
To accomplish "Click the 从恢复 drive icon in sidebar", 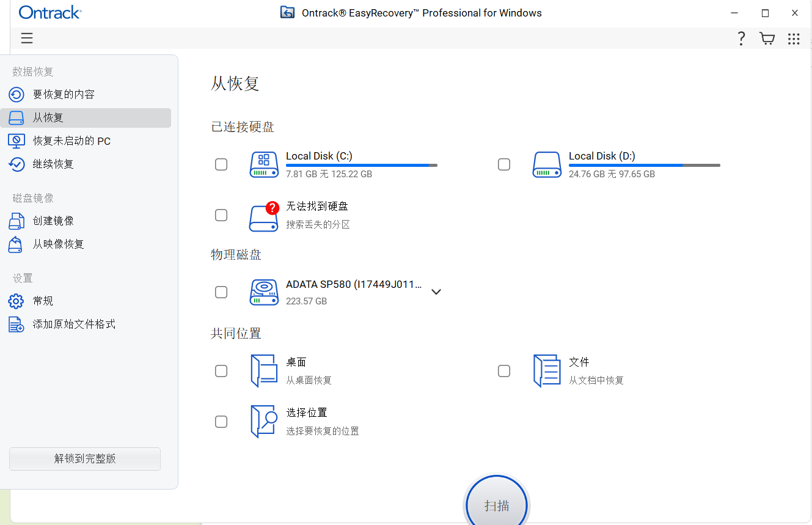I will (16, 118).
